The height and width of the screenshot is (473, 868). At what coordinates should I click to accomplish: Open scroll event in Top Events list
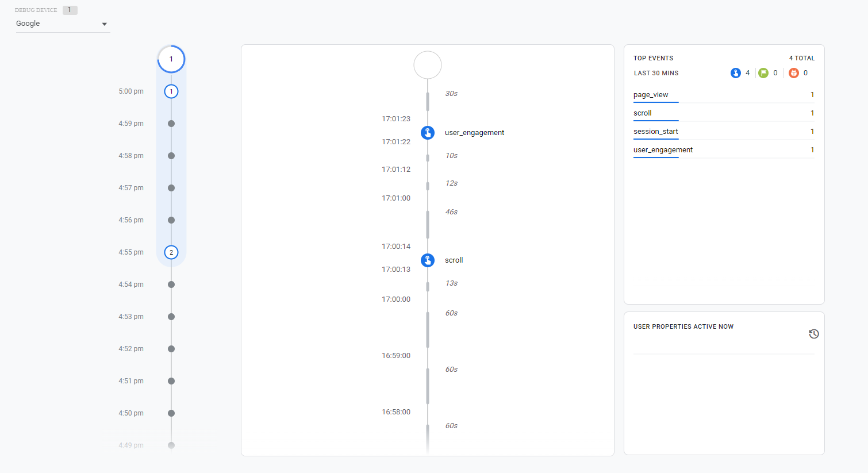tap(643, 113)
